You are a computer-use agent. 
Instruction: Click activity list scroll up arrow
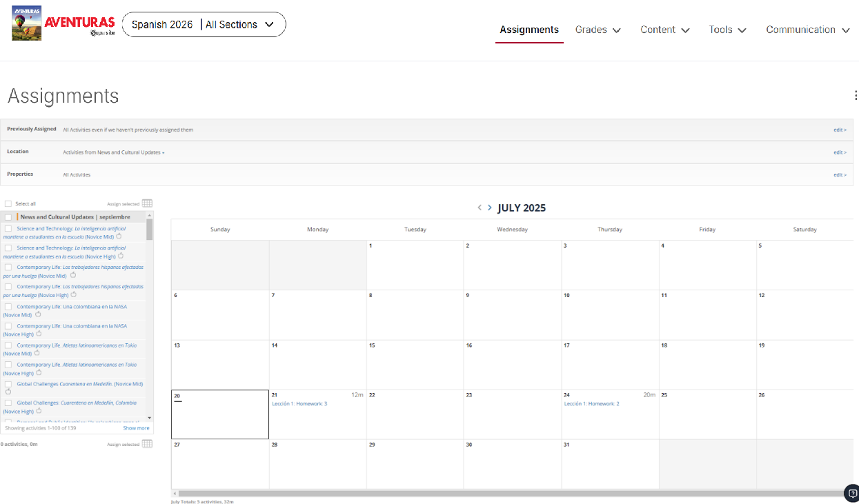click(x=150, y=215)
